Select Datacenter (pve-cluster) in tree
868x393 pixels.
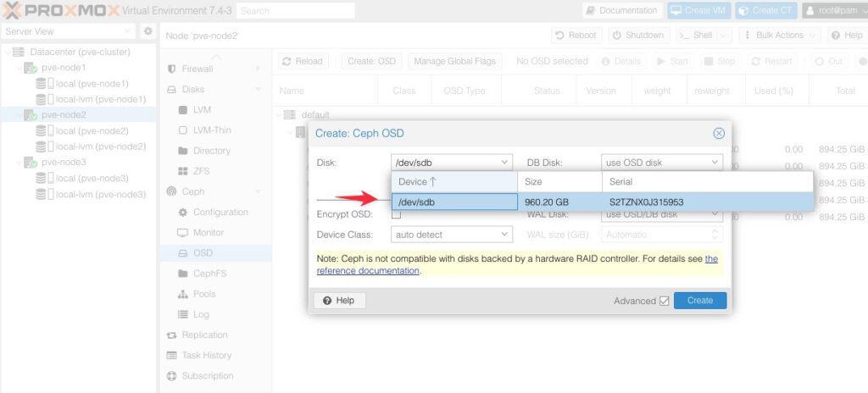pos(80,52)
